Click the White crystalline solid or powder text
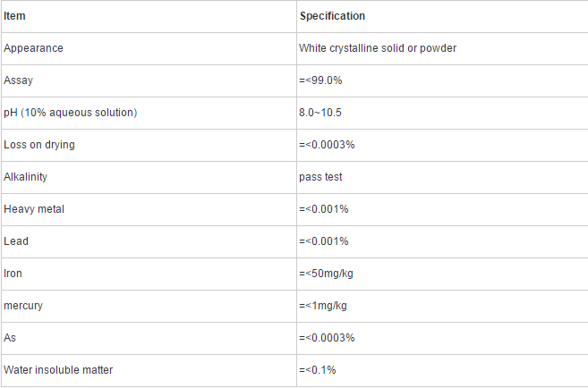The width and height of the screenshot is (588, 388). [x=378, y=48]
